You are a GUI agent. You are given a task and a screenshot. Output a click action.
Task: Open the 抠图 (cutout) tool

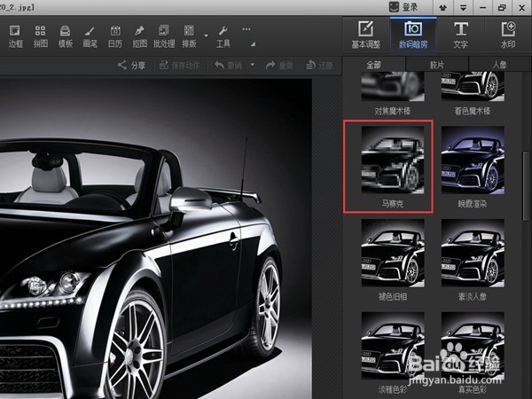pos(140,36)
